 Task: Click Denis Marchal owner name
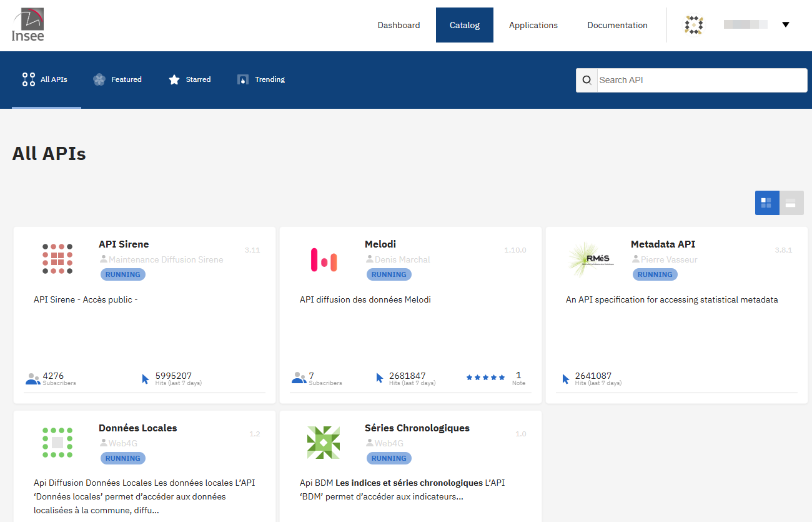(402, 259)
